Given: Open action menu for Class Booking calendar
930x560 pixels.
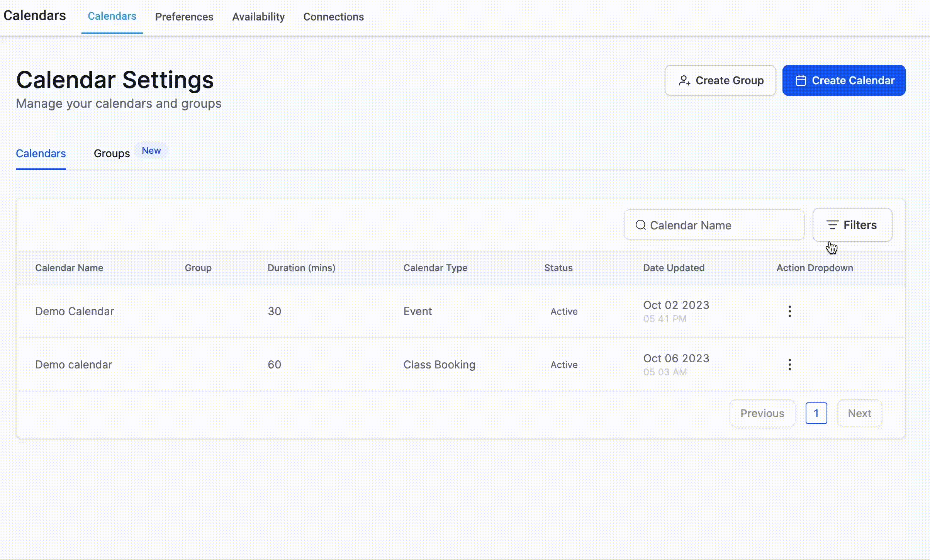Looking at the screenshot, I should tap(789, 365).
